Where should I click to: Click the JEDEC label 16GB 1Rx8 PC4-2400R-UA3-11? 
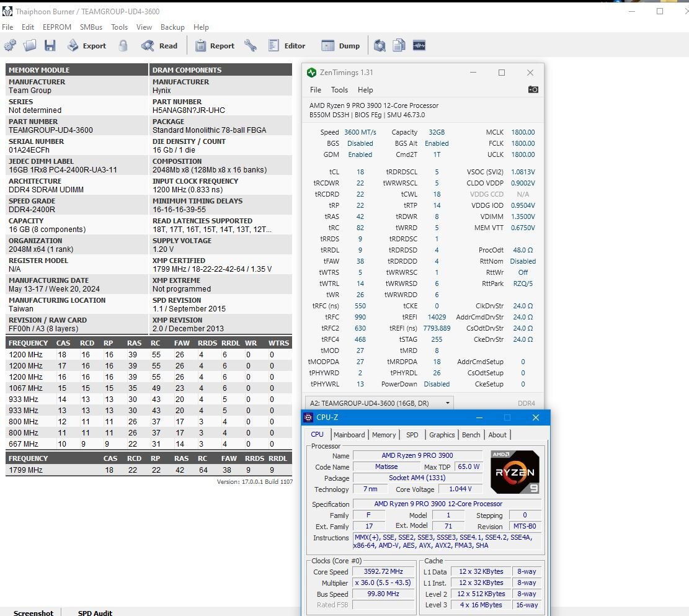63,170
